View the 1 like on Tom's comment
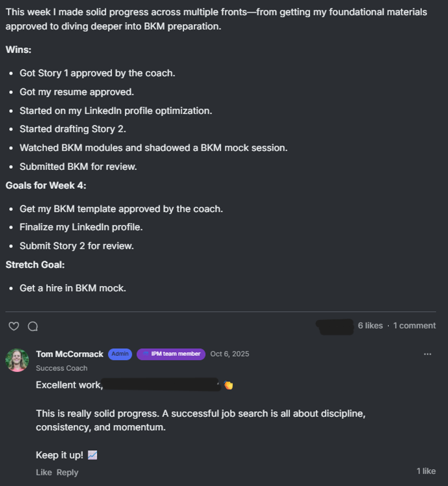The height and width of the screenshot is (486, 448). (x=425, y=471)
